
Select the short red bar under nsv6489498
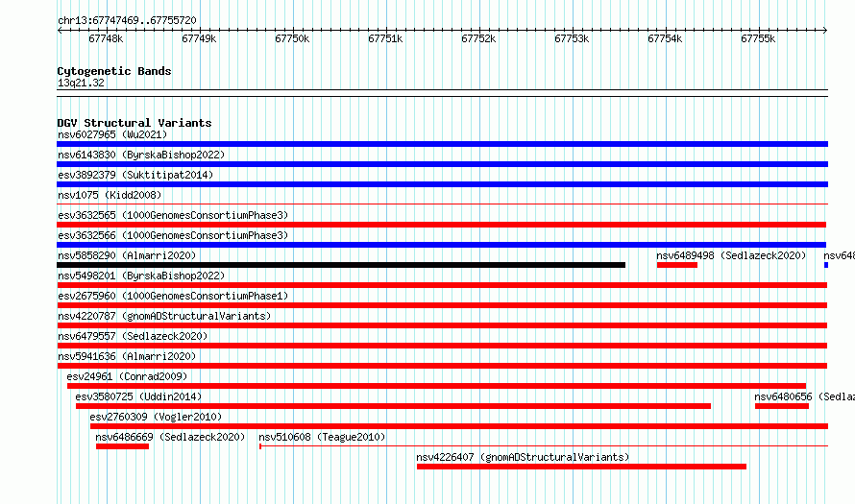point(677,265)
